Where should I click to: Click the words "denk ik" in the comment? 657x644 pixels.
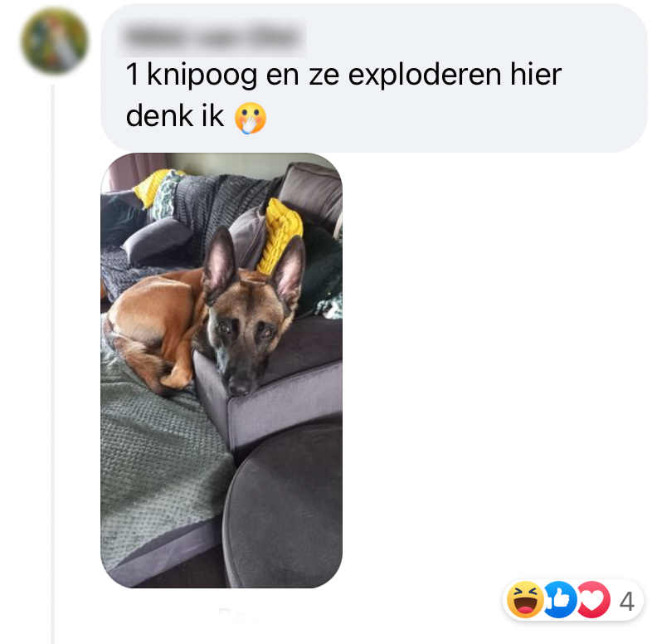click(x=175, y=116)
